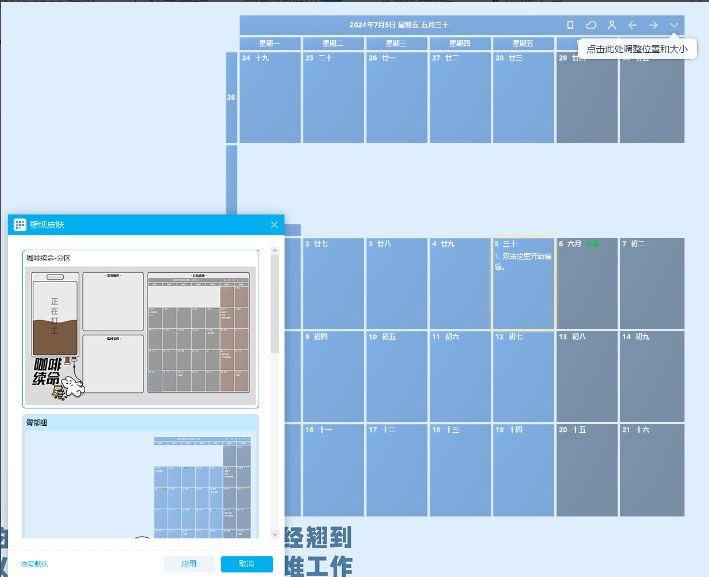
Task: Click the 星期四 column header
Action: [460, 43]
